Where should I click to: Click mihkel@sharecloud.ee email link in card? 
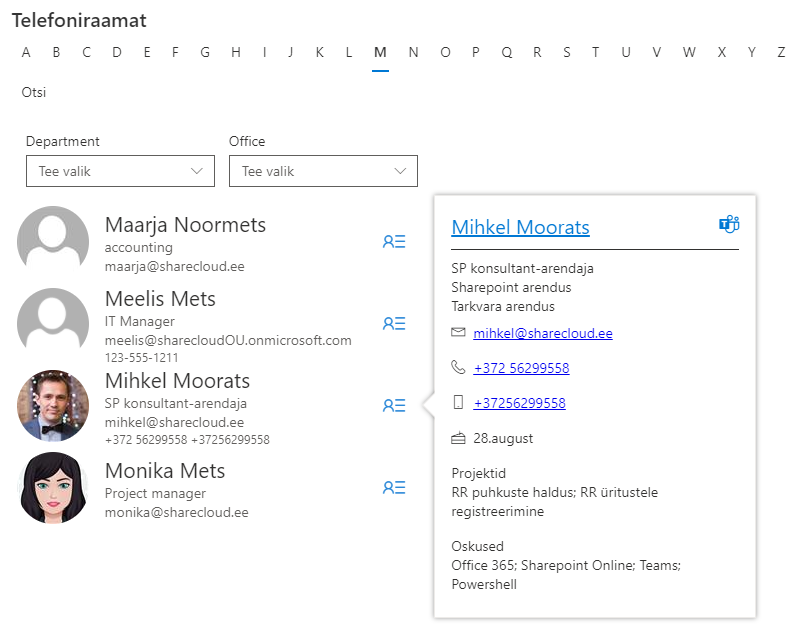543,333
